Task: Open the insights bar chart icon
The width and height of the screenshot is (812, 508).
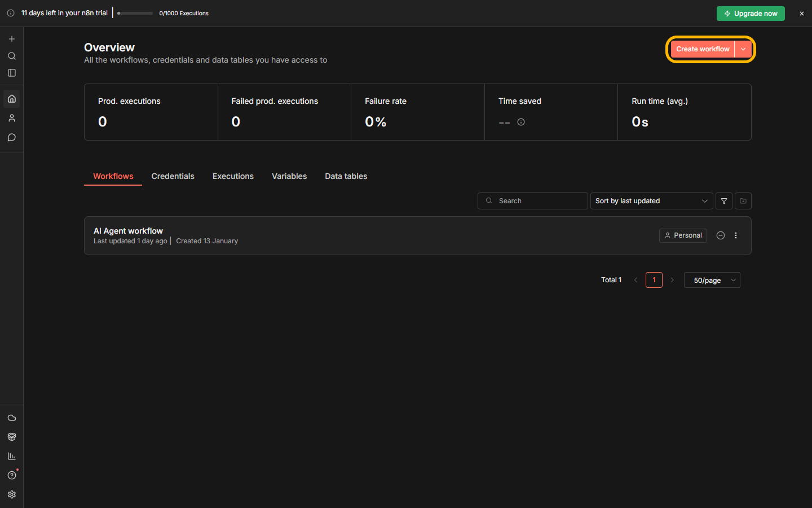Action: 12,456
